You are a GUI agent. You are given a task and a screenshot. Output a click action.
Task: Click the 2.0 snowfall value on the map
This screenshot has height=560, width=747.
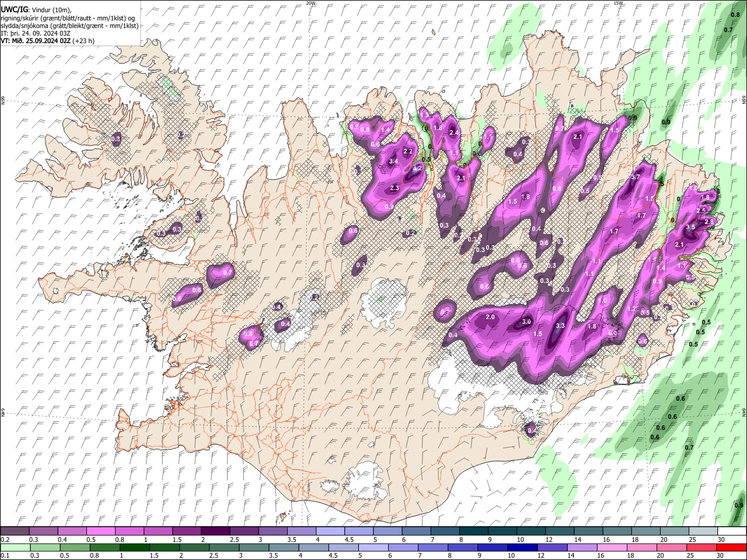point(490,317)
